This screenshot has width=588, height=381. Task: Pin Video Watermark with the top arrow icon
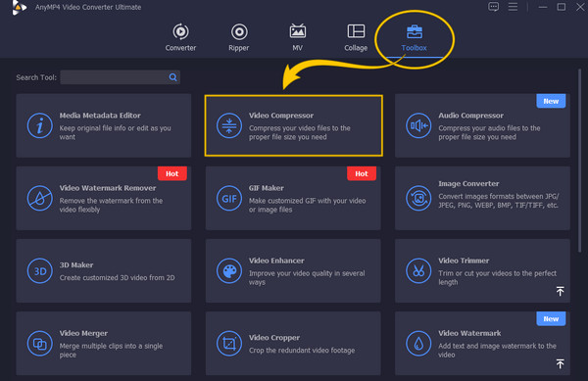point(560,363)
